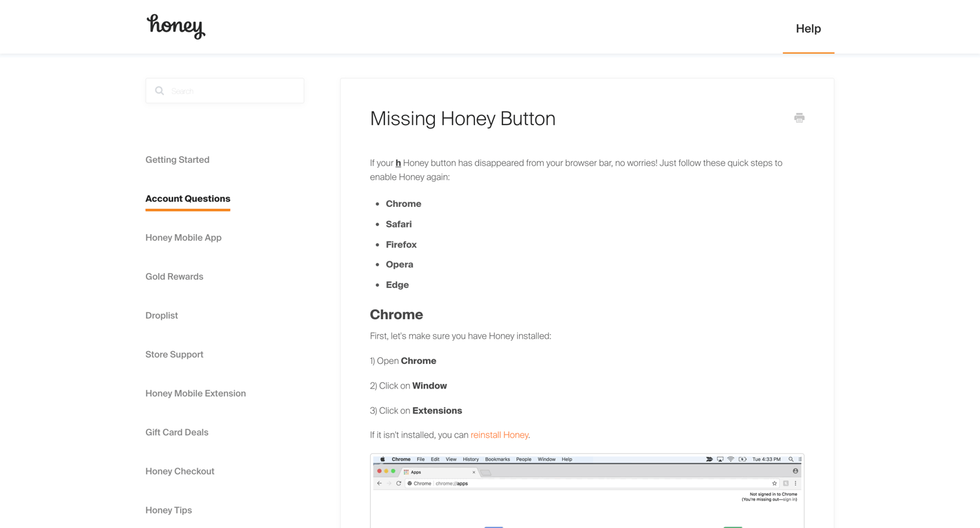Viewport: 980px width, 528px height.
Task: Focus the Search input field
Action: [x=225, y=91]
